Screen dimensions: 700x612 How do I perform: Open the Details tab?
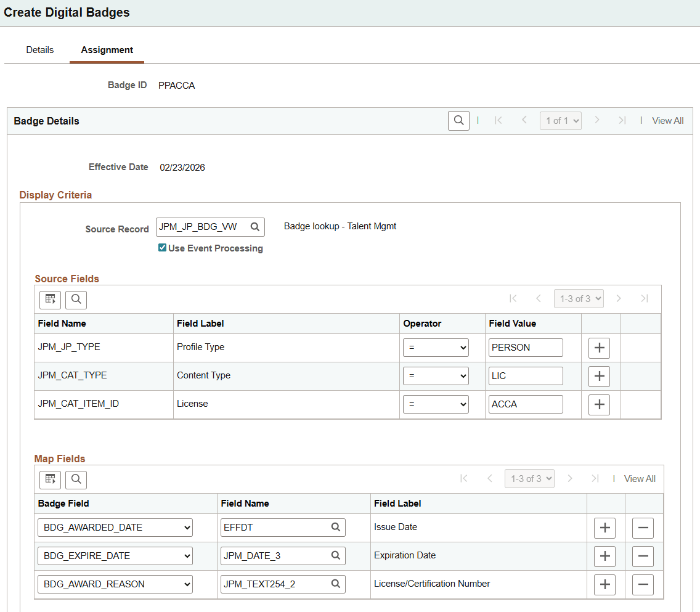click(x=39, y=50)
